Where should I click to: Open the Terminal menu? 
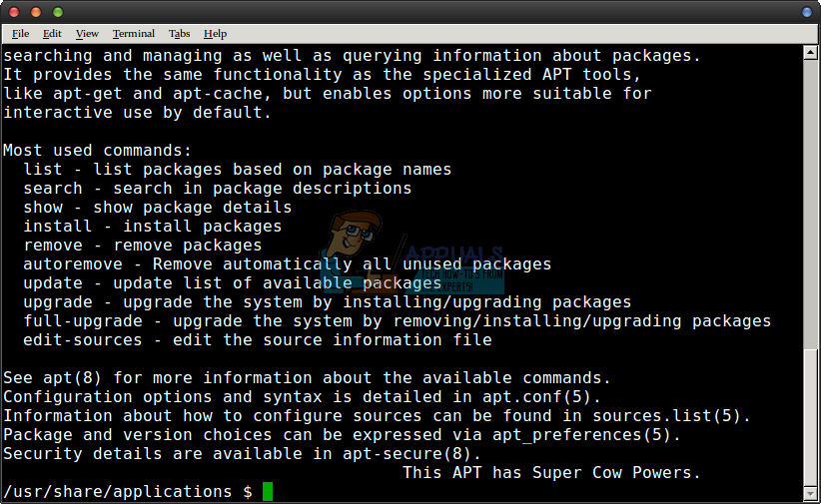[x=134, y=34]
